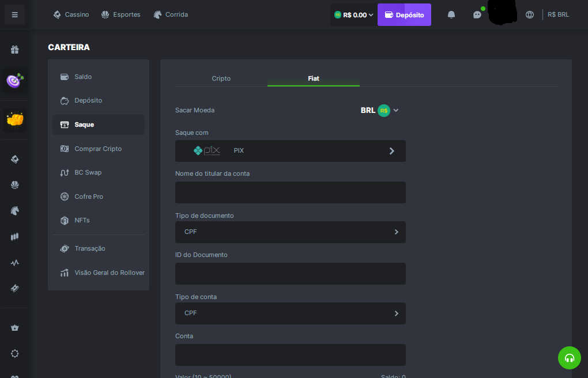Open the pulse line icon in sidebar
588x378 pixels.
click(x=14, y=263)
